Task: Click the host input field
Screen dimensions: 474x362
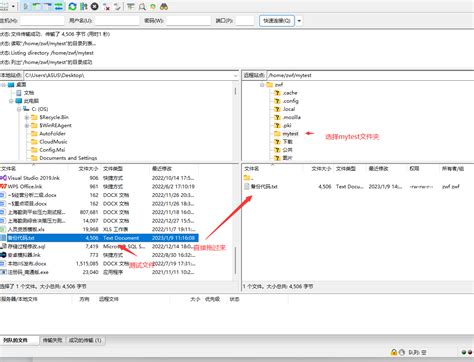Action: pyautogui.click(x=42, y=21)
